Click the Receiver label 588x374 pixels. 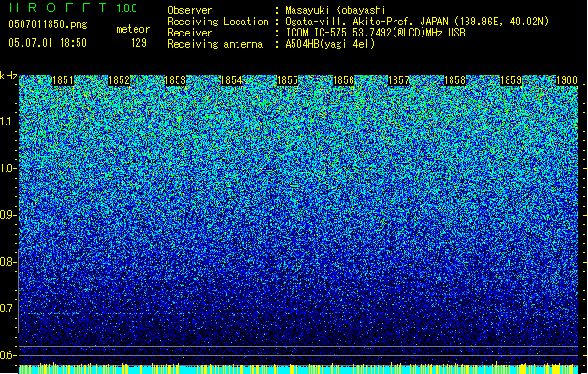pos(190,33)
